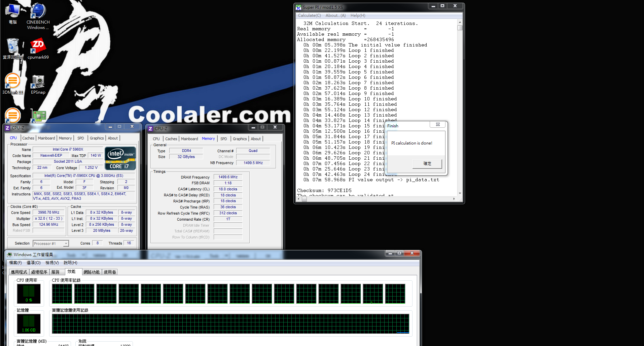Screen dimensions: 644x346
Task: Click the Intel Core i7 5960X name field
Action: click(x=68, y=150)
